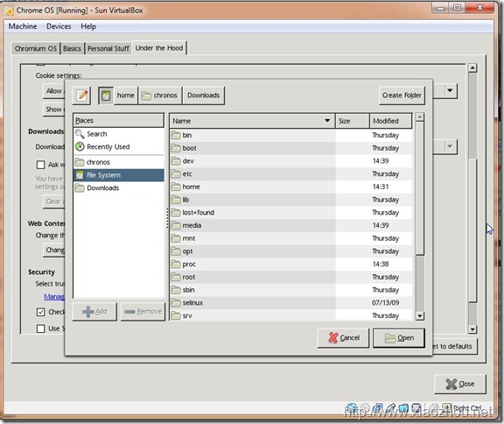Click the pencil type-filename icon

[82, 95]
